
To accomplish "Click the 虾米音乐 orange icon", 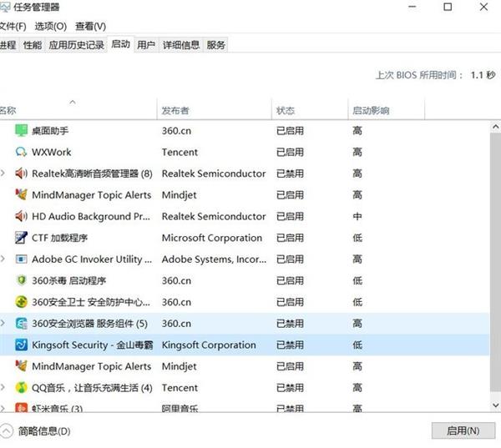I will point(22,407).
